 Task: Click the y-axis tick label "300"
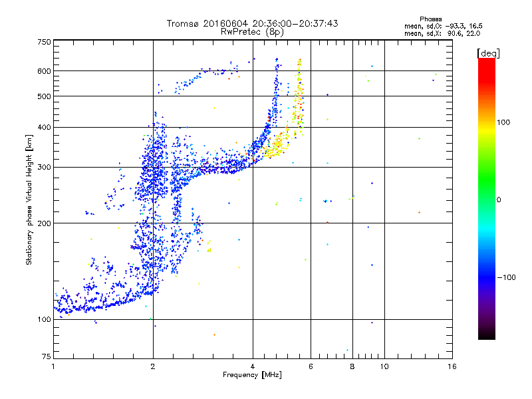(x=44, y=167)
